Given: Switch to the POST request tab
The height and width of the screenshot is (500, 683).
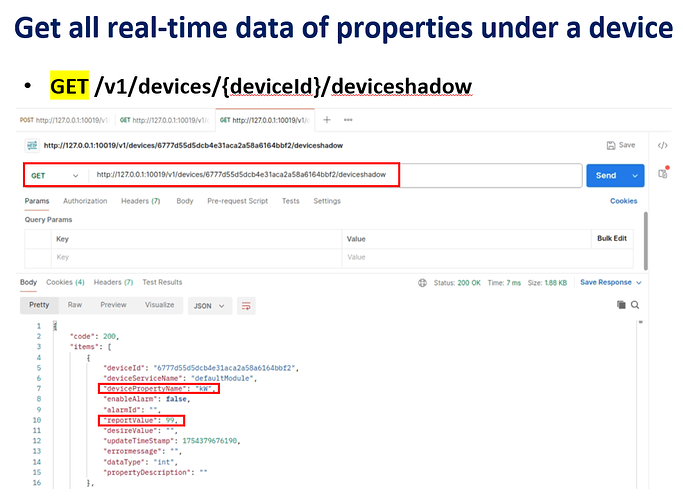Looking at the screenshot, I should [64, 120].
